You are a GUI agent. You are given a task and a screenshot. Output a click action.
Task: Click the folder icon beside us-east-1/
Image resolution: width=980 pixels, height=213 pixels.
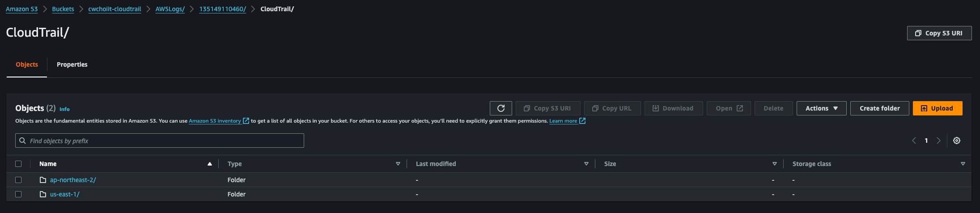43,194
